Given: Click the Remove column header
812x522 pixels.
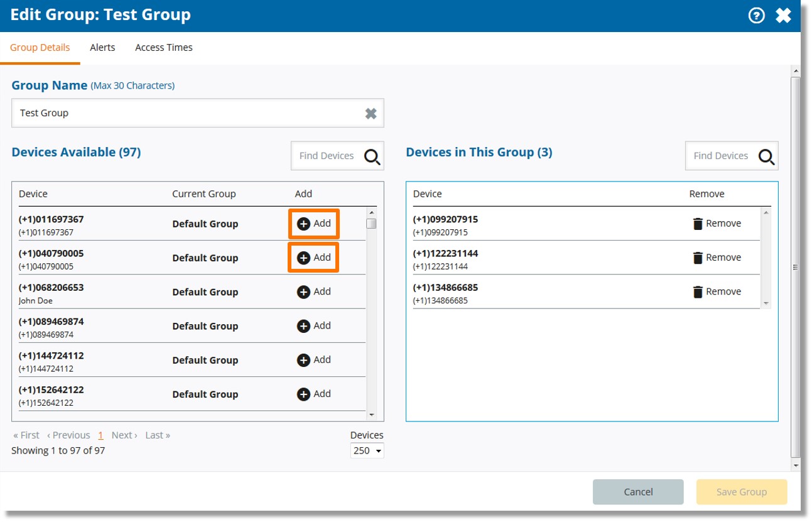Looking at the screenshot, I should tap(706, 194).
